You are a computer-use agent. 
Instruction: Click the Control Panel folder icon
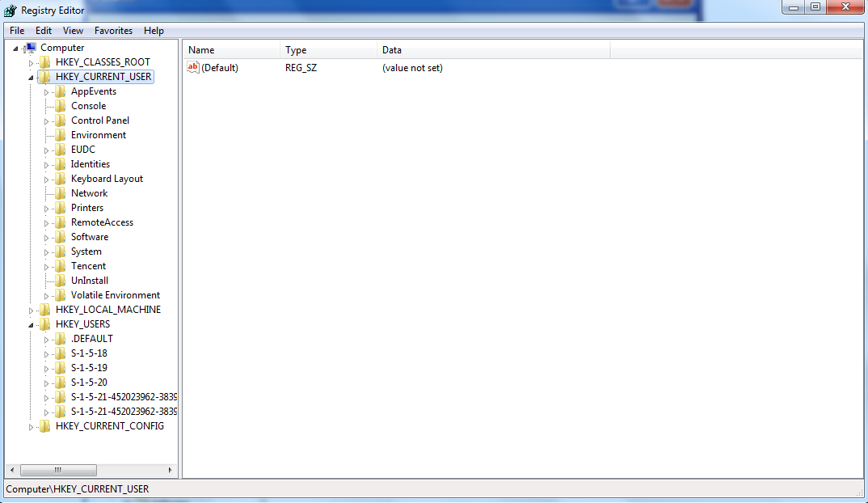(x=61, y=120)
